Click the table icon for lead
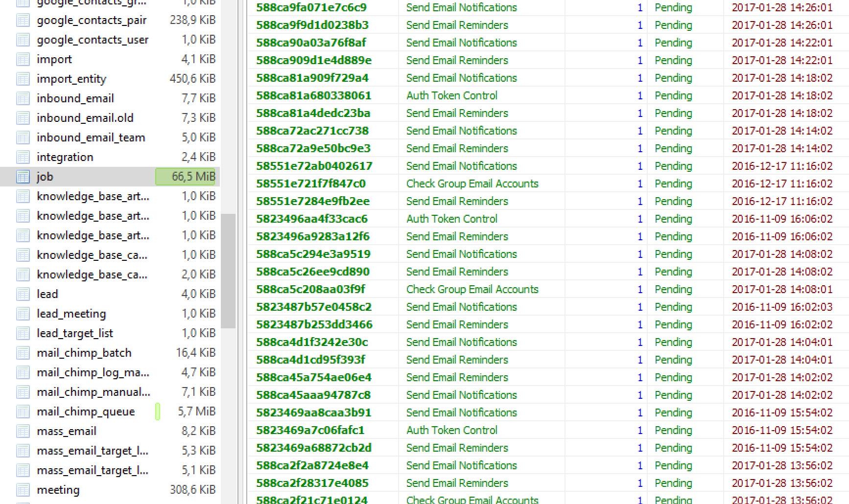 coord(23,294)
